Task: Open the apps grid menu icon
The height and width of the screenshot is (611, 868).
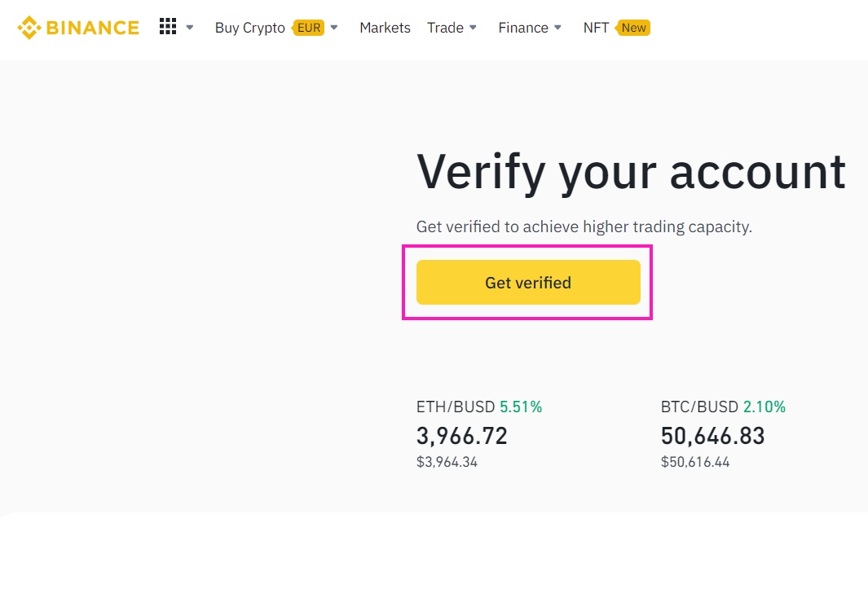Action: pos(168,27)
